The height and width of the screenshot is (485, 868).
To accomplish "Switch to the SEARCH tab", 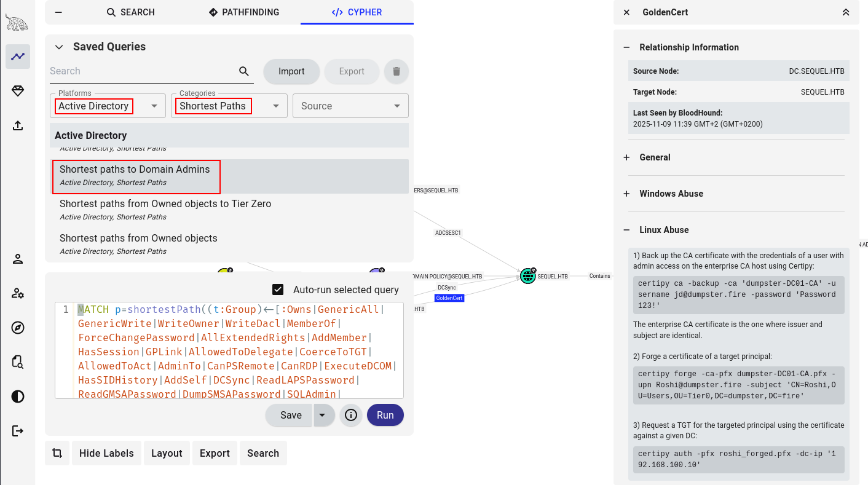I will (131, 12).
